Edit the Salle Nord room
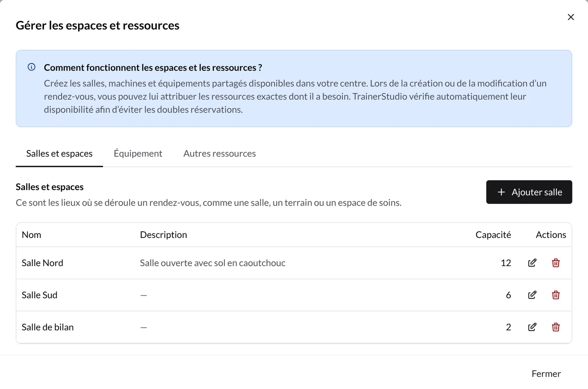Screen dimensions: 588x389 532,263
